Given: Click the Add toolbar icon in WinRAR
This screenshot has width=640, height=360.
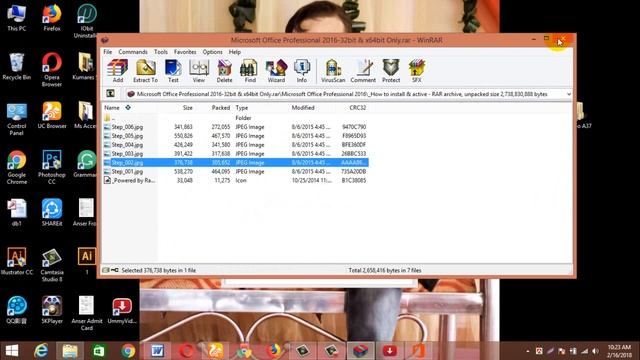Looking at the screenshot, I should coord(118,71).
